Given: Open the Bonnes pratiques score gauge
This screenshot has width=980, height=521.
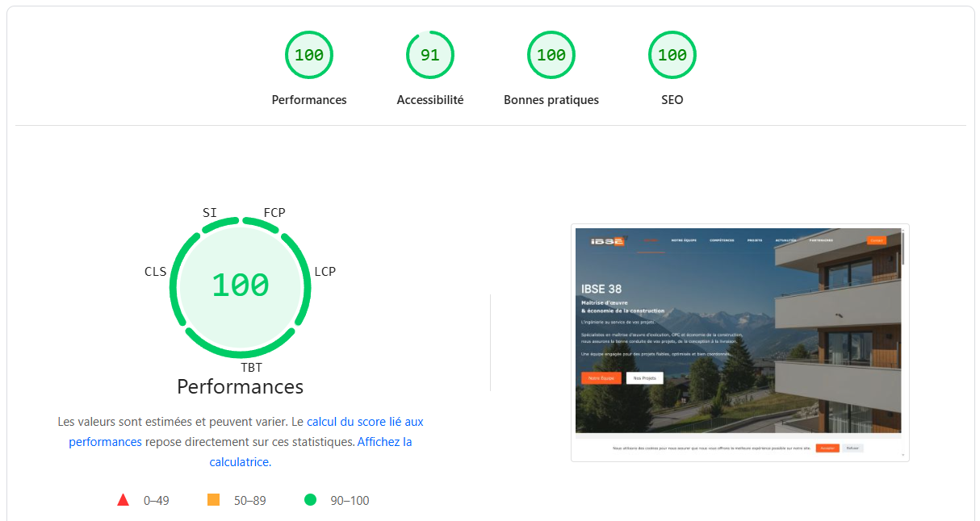Looking at the screenshot, I should coord(551,55).
